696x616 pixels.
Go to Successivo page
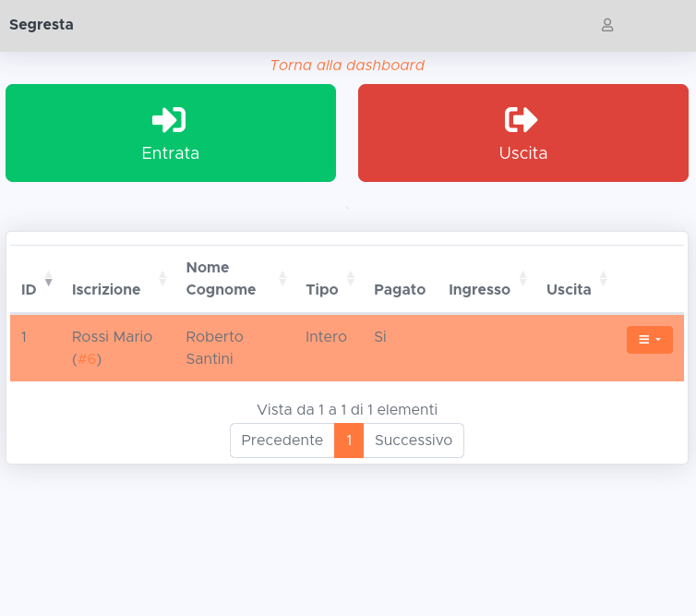(x=414, y=441)
